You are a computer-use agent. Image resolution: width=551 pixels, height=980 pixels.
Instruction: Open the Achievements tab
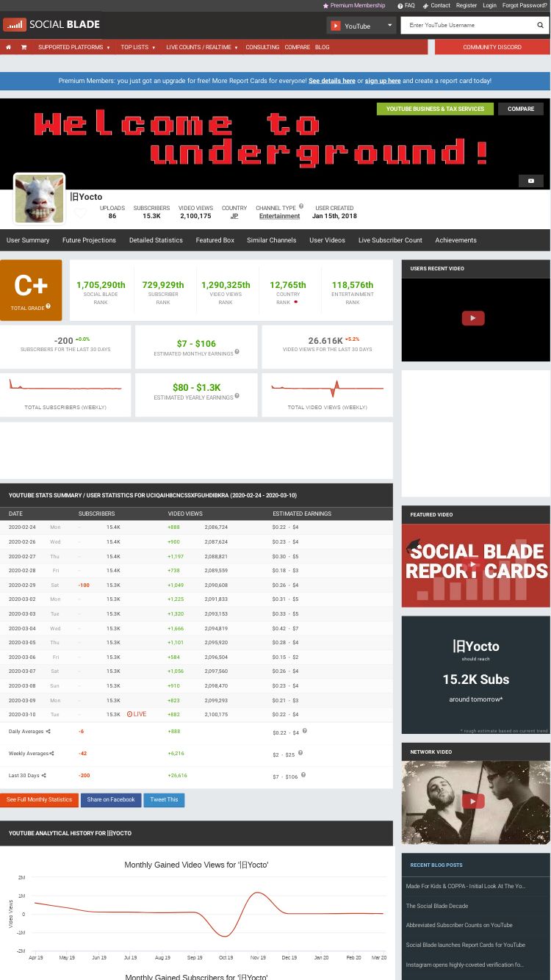tap(455, 240)
